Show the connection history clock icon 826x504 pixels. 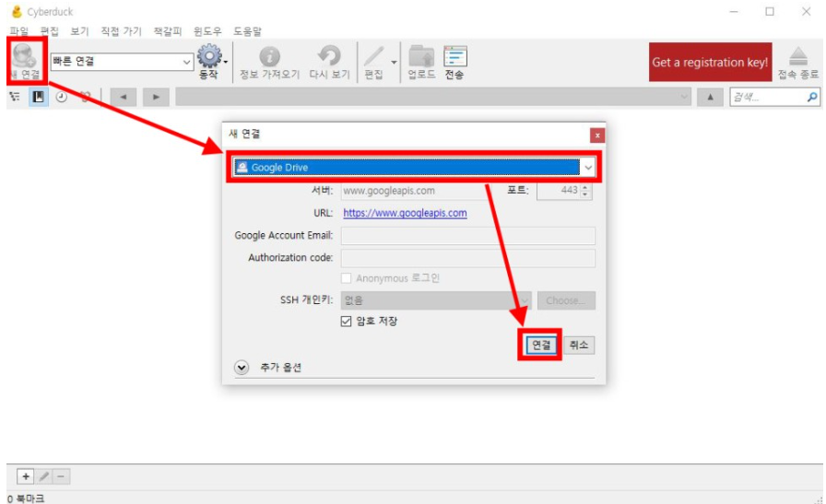[62, 97]
